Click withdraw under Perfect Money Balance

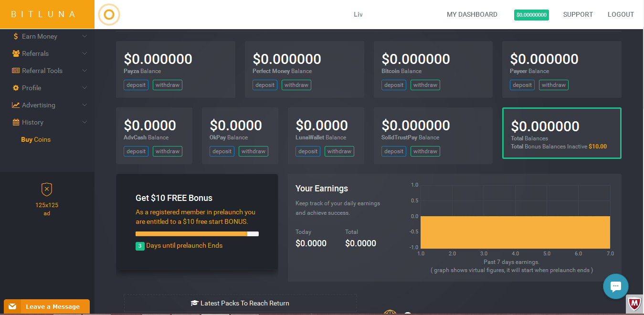(296, 85)
